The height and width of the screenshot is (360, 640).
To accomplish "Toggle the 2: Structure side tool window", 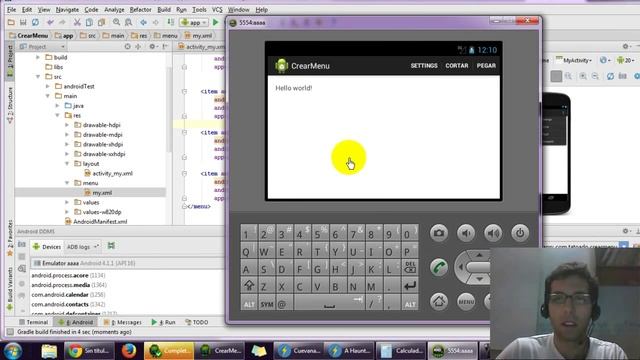I will pyautogui.click(x=10, y=105).
